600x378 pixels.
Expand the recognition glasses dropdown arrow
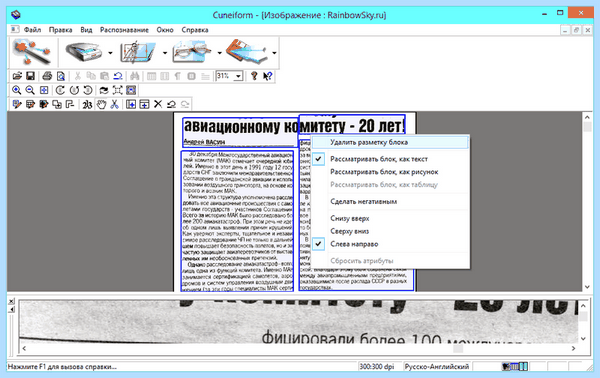(x=219, y=53)
